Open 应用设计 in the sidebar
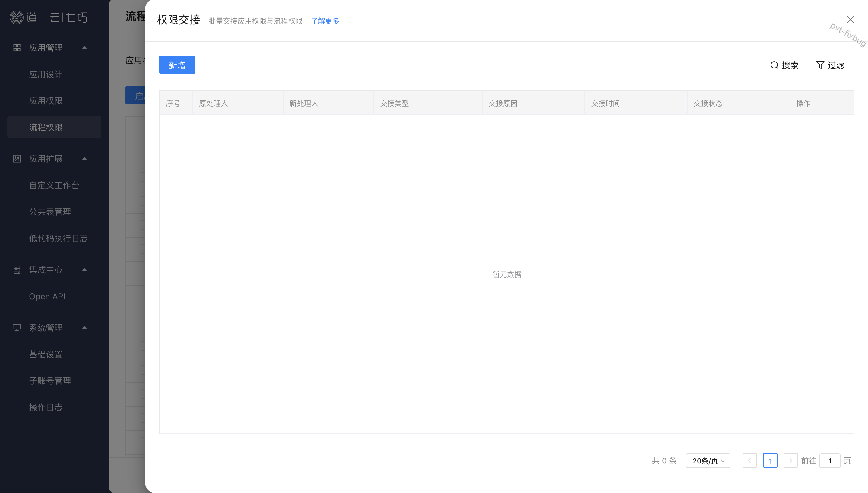Screen dimensions: 868x493 click(x=46, y=74)
